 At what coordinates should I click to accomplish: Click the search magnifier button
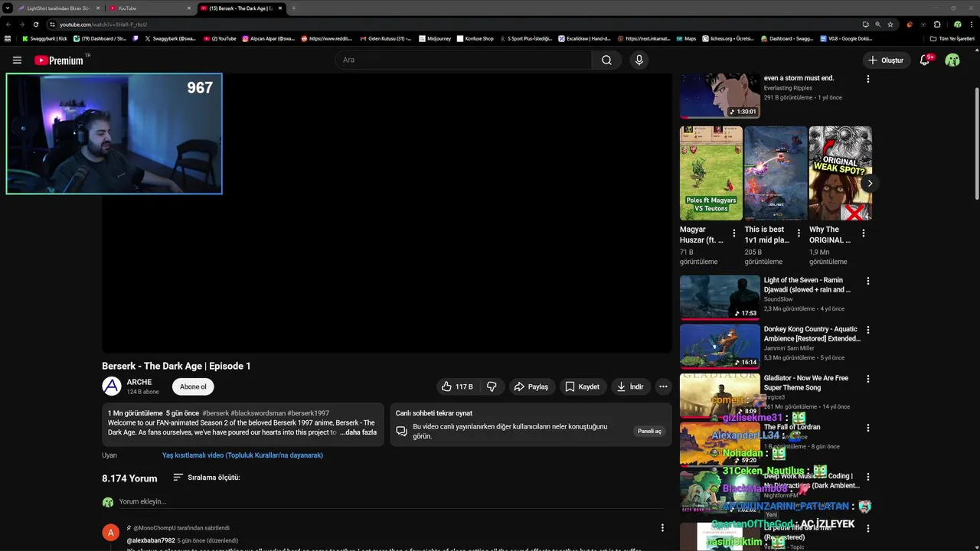click(606, 60)
